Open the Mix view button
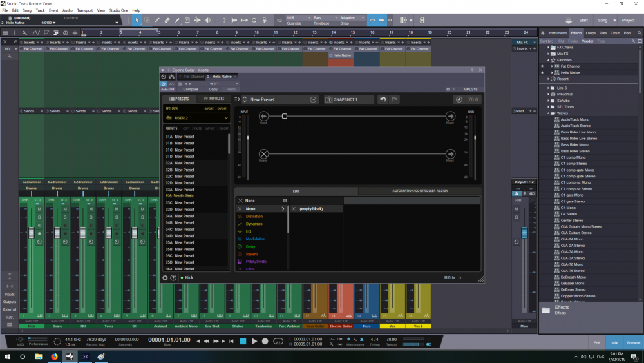This screenshot has width=644, height=363. click(x=614, y=342)
